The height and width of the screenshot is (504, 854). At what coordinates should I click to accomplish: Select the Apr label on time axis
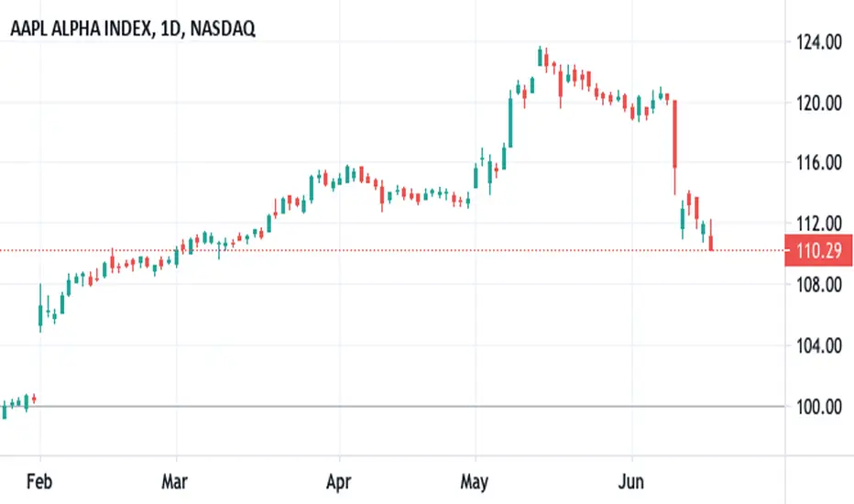click(338, 482)
